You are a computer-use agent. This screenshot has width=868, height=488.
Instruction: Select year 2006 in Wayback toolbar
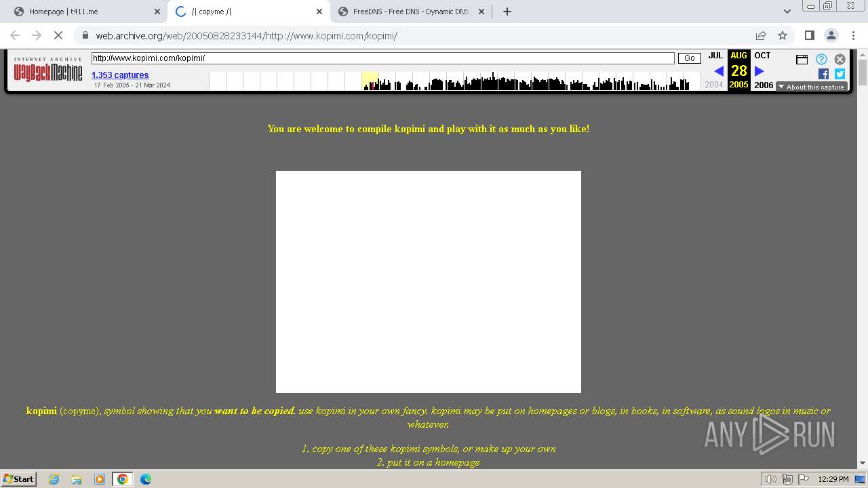click(764, 85)
